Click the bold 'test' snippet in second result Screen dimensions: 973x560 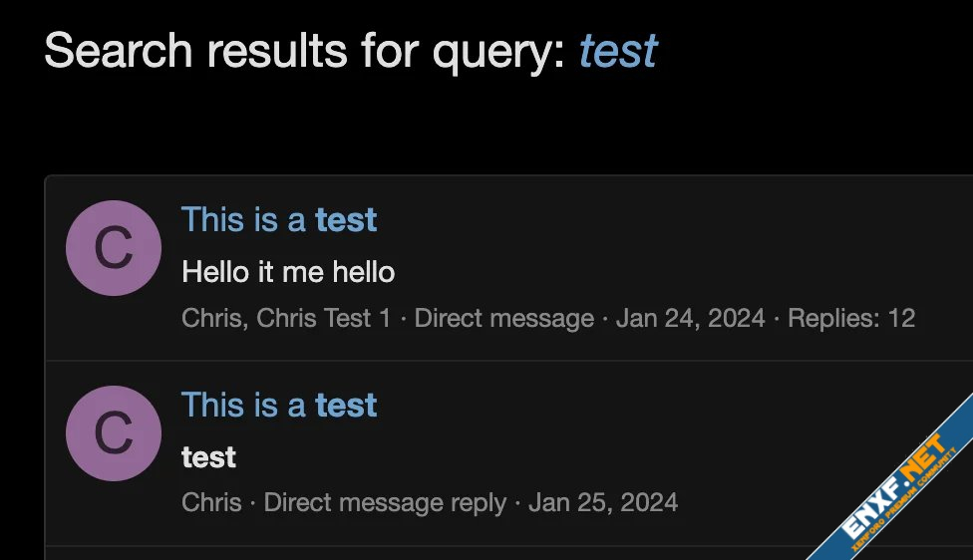click(208, 456)
